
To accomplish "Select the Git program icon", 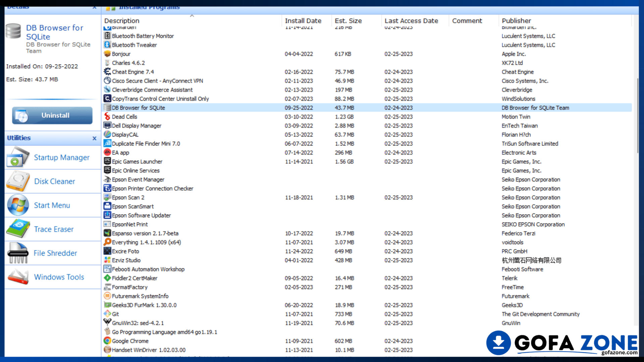I will pyautogui.click(x=107, y=314).
